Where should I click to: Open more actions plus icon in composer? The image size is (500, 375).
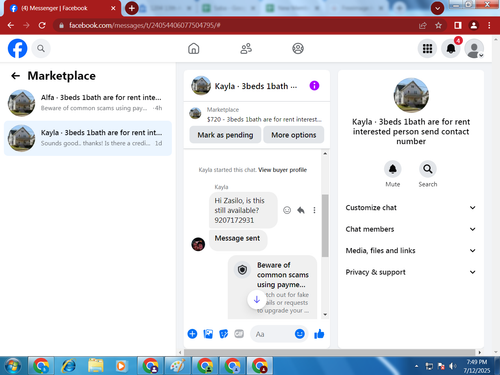pos(192,334)
